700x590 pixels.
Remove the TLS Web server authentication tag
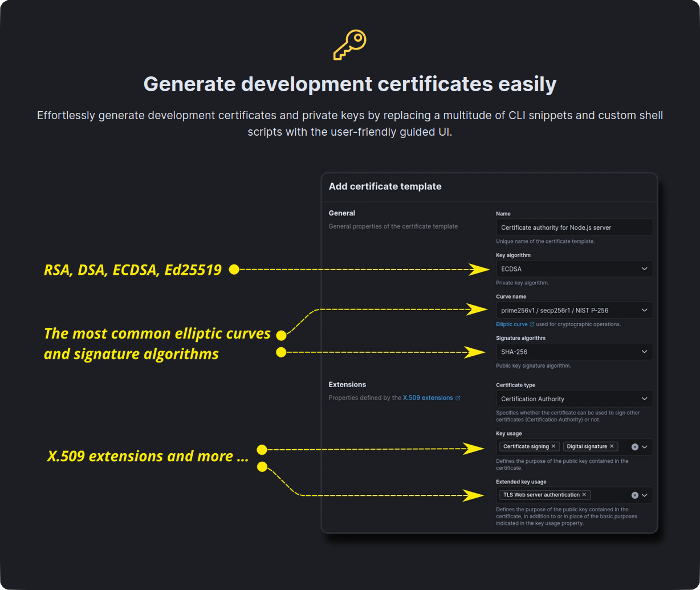tap(584, 494)
